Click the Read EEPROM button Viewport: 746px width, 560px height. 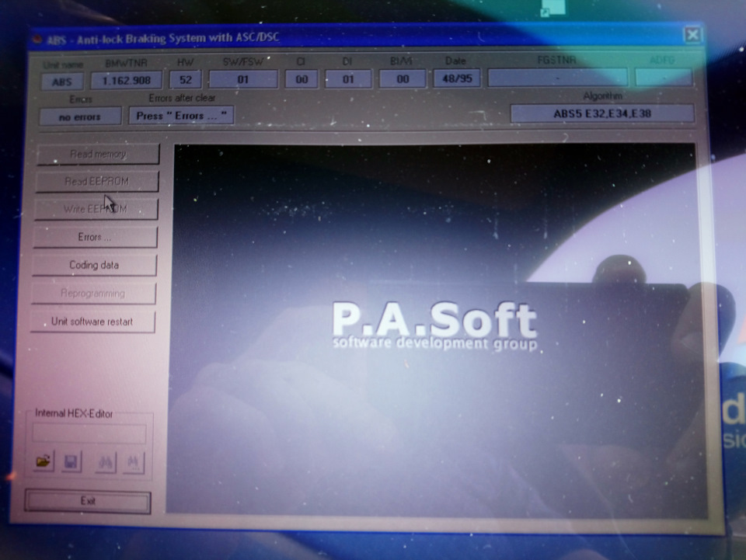(97, 181)
